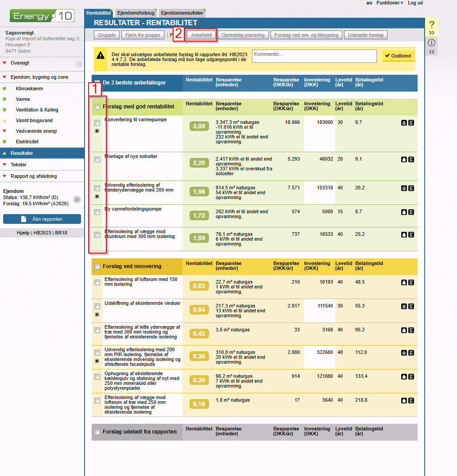
Task: Expand the Udskiftning af eksisterende vinduer row
Action: [97, 314]
